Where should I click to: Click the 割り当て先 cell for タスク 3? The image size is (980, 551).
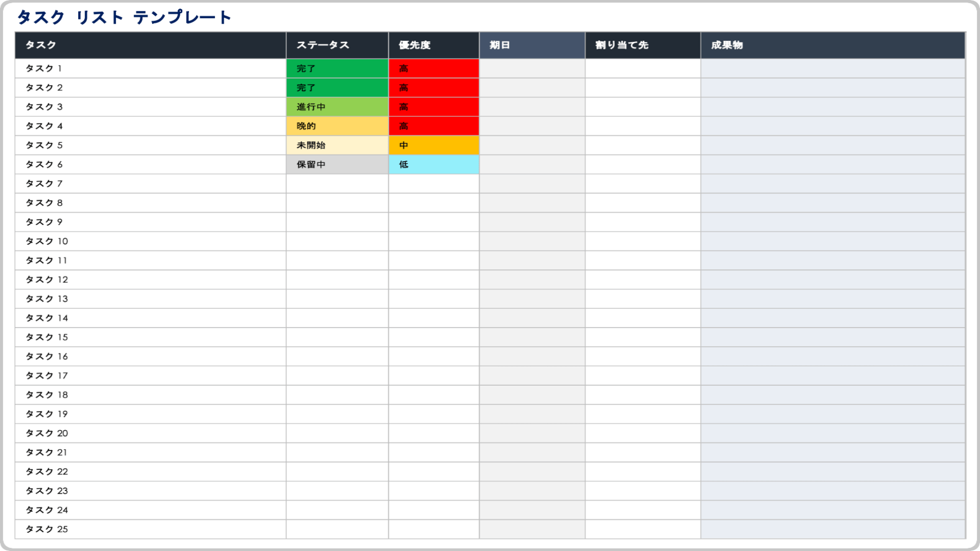(643, 107)
